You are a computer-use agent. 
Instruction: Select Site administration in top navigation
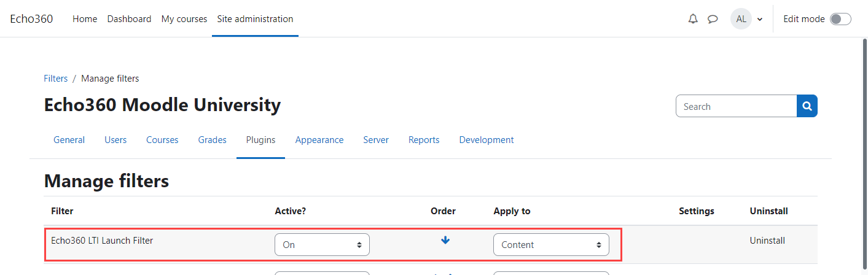[255, 19]
